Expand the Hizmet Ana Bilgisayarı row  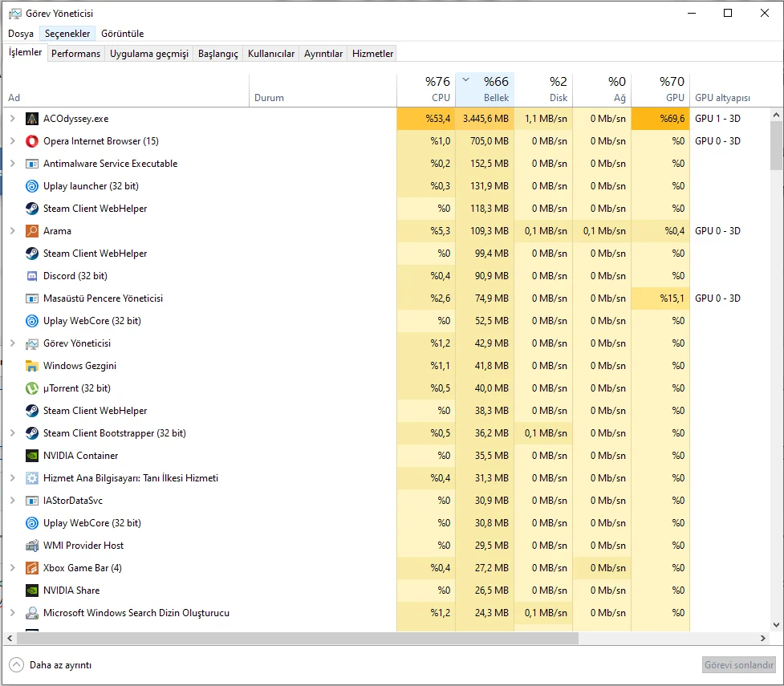(13, 478)
